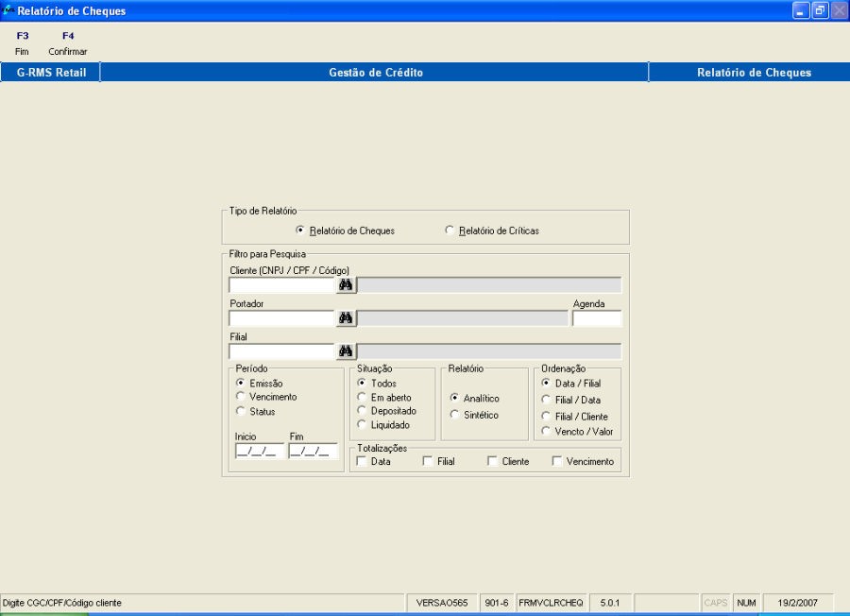This screenshot has height=616, width=850.
Task: Select Relatório de Críticas radio option
Action: 492,231
